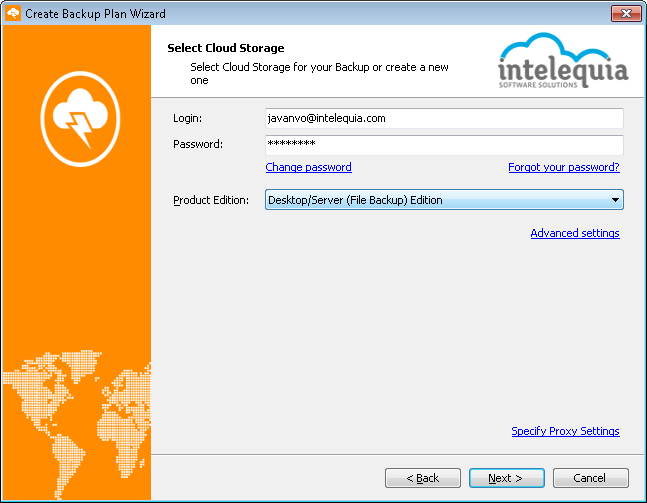Open Specify Proxy Settings link
Screen dimensions: 647x503
pyautogui.click(x=565, y=431)
